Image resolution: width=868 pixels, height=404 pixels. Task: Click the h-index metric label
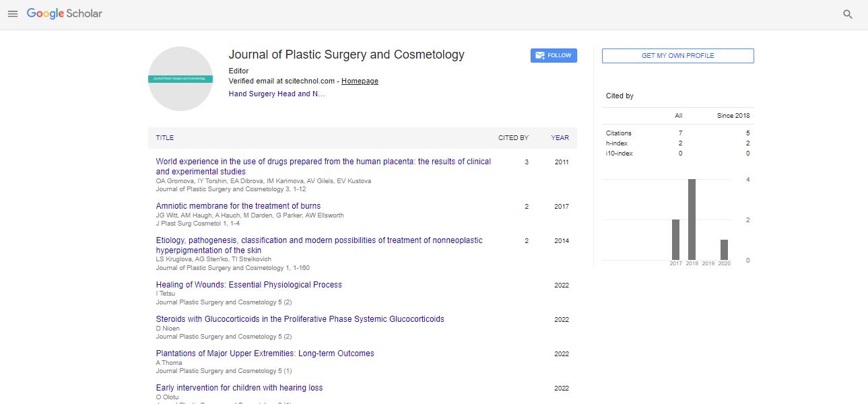(617, 143)
